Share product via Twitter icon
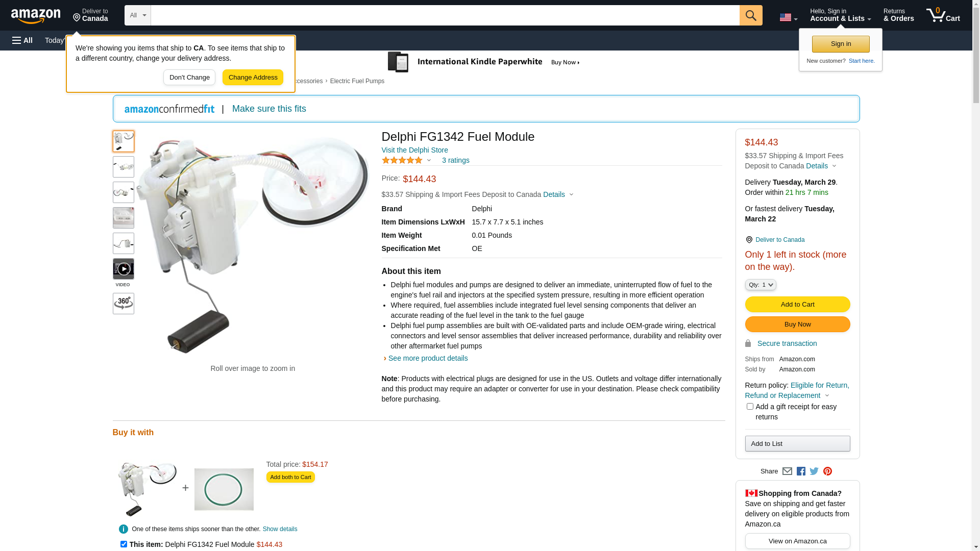The height and width of the screenshot is (551, 980). tap(814, 471)
